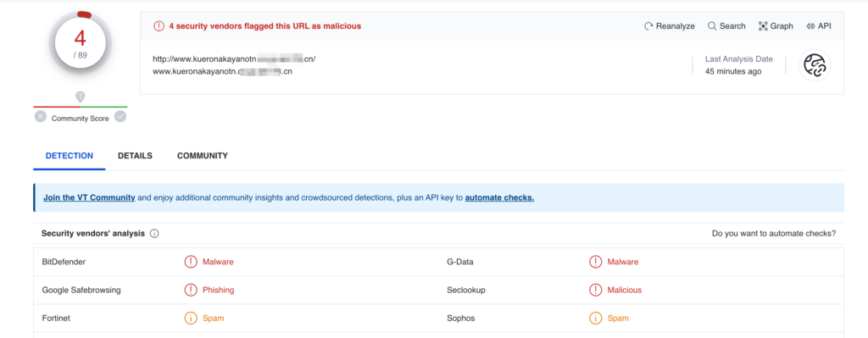This screenshot has width=868, height=338.
Task: Click Seclookup's Malicious alert icon
Action: 595,290
